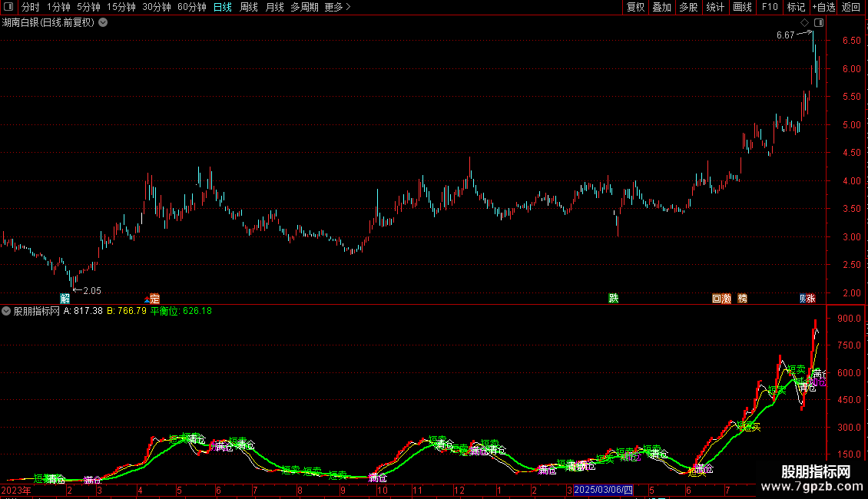Click the 解 event marker on chart
The height and width of the screenshot is (499, 868).
coord(65,299)
